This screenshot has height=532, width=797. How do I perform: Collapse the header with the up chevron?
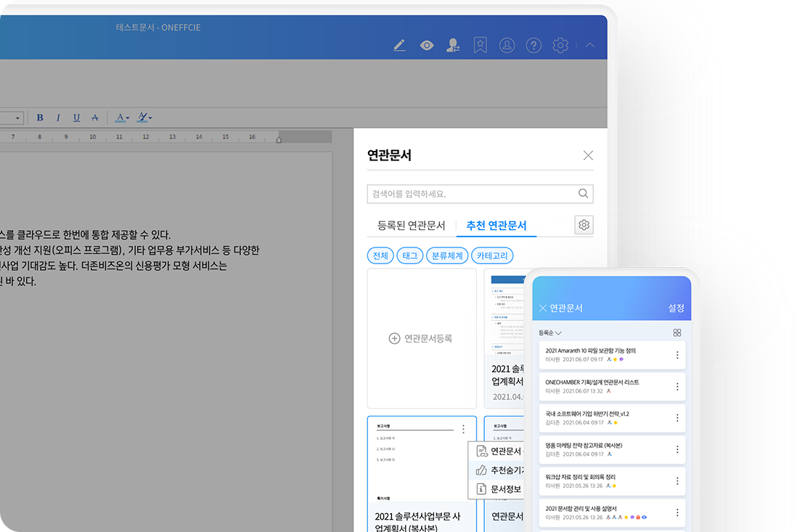(589, 45)
